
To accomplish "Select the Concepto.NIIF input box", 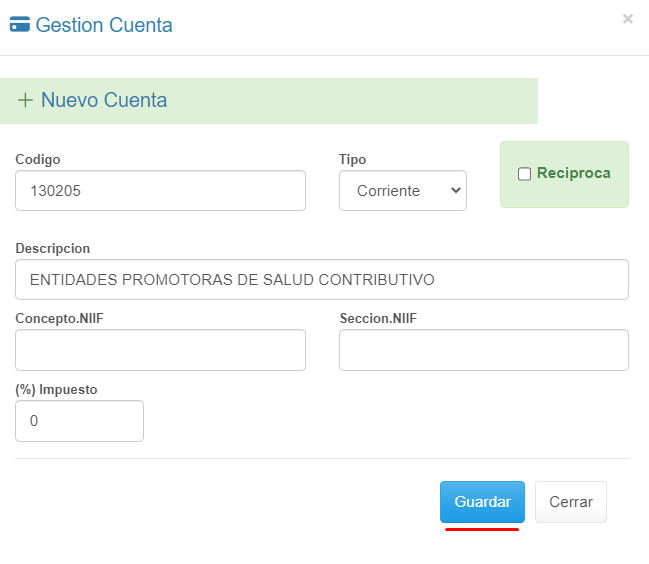I will 160,350.
